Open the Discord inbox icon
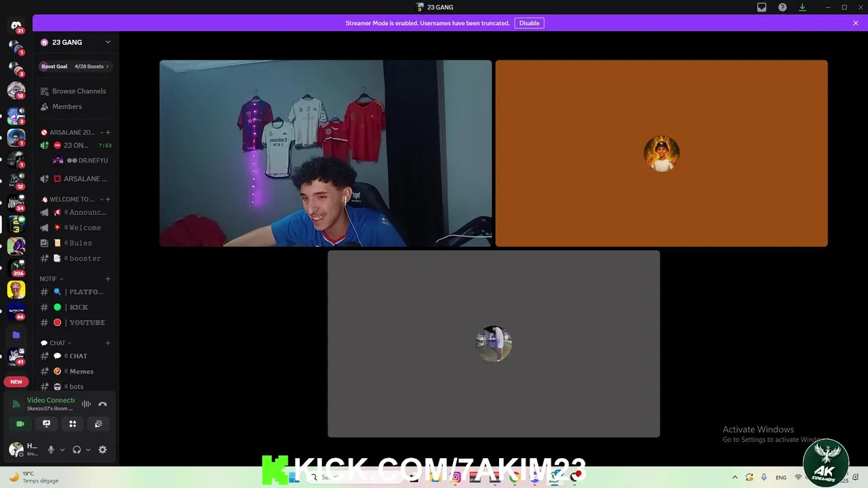Screen dimensions: 868x488 coord(762,7)
